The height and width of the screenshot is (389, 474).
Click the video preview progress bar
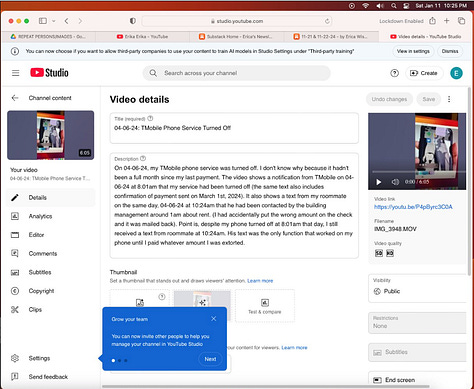[419, 172]
